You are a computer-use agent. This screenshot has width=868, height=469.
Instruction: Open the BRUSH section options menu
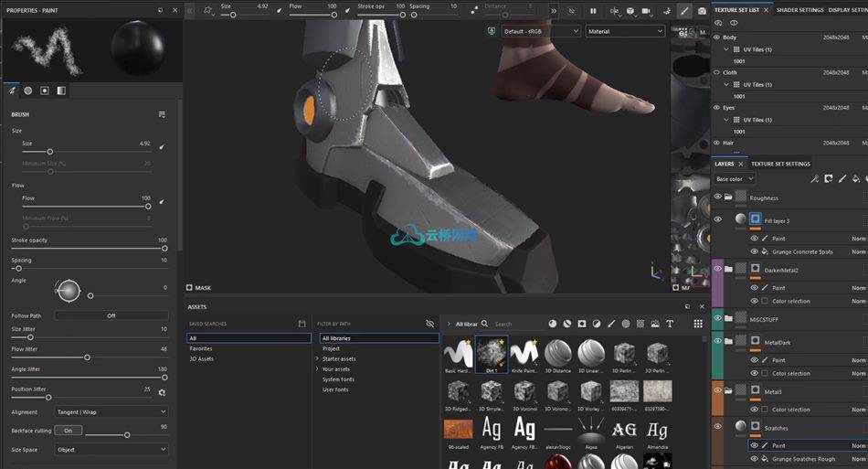[x=162, y=114]
